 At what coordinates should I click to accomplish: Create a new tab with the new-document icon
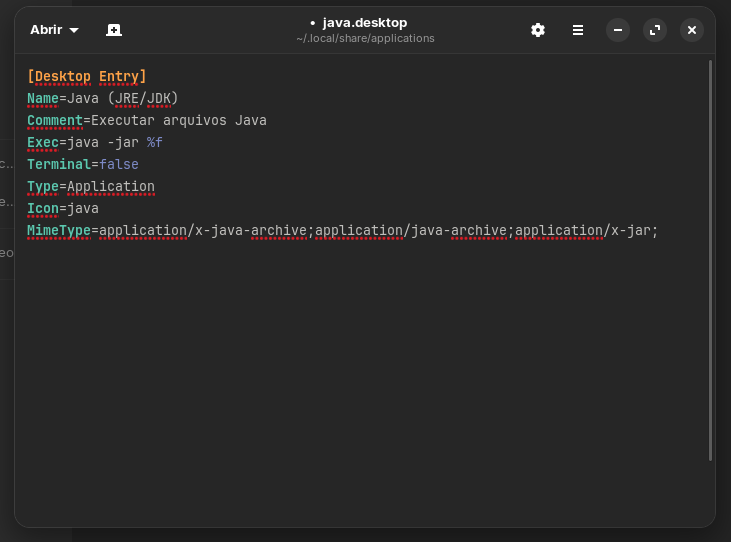click(114, 30)
